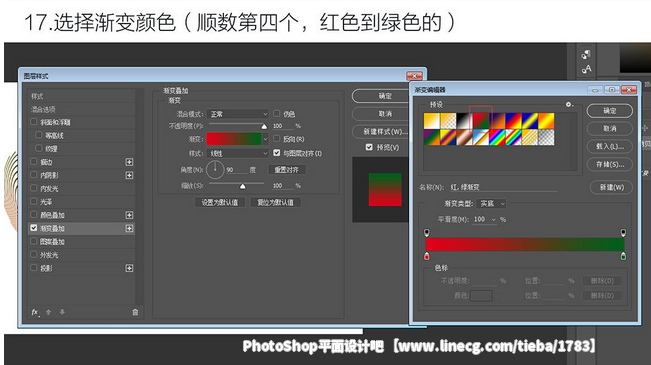Enable the 斜面和浮雕 (Bevel & Emboss) checkbox
The height and width of the screenshot is (365, 651).
coord(34,122)
